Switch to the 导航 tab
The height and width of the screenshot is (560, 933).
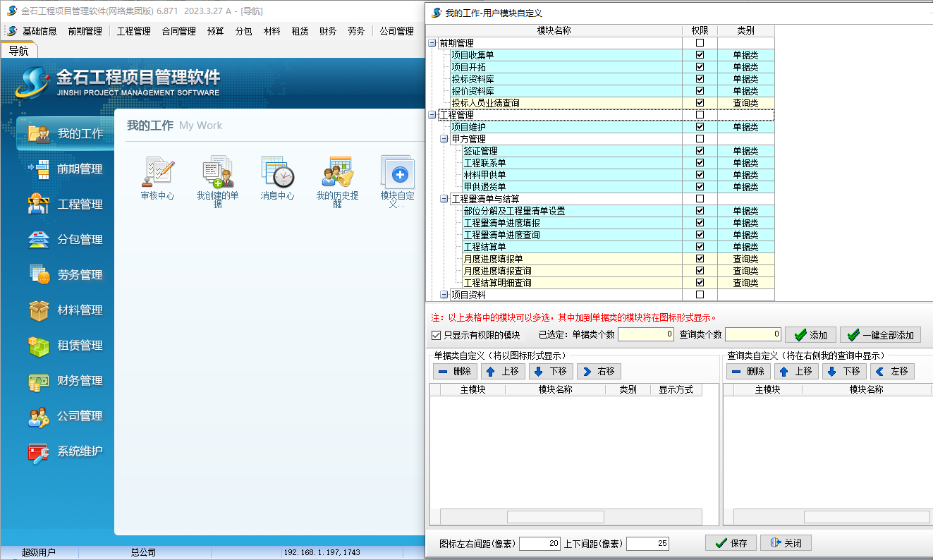(19, 51)
